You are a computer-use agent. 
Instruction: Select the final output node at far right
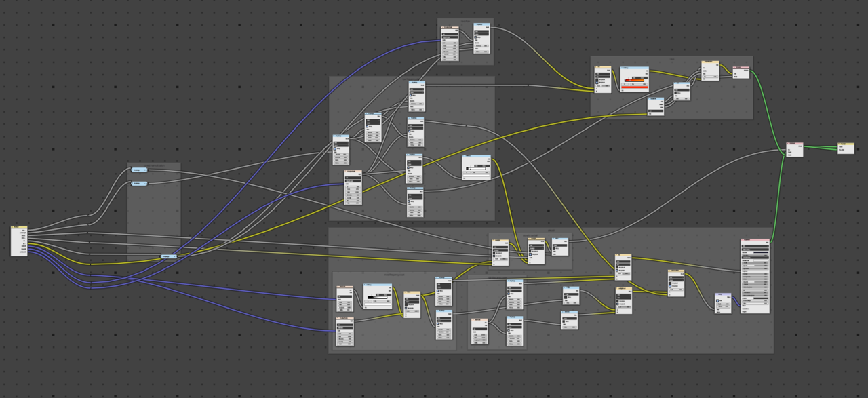(x=846, y=147)
